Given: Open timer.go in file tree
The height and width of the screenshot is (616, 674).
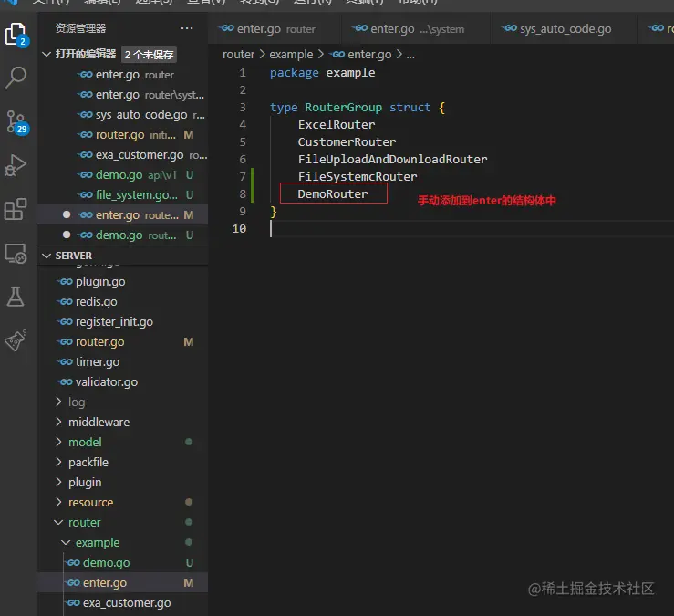Looking at the screenshot, I should point(122,362).
